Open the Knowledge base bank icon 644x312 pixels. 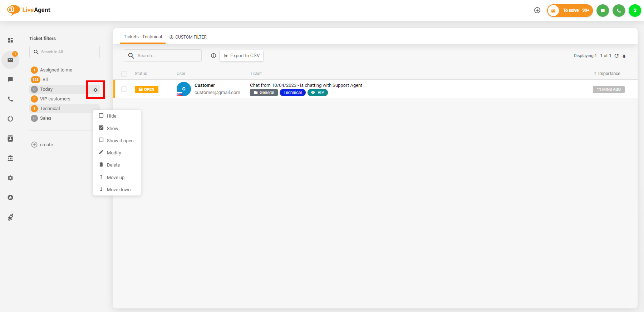(x=10, y=158)
